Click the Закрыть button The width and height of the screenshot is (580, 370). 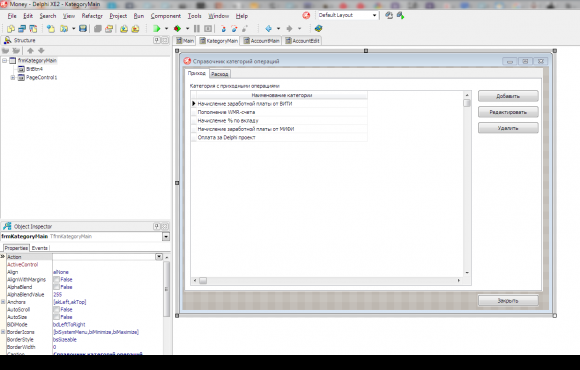(x=508, y=301)
